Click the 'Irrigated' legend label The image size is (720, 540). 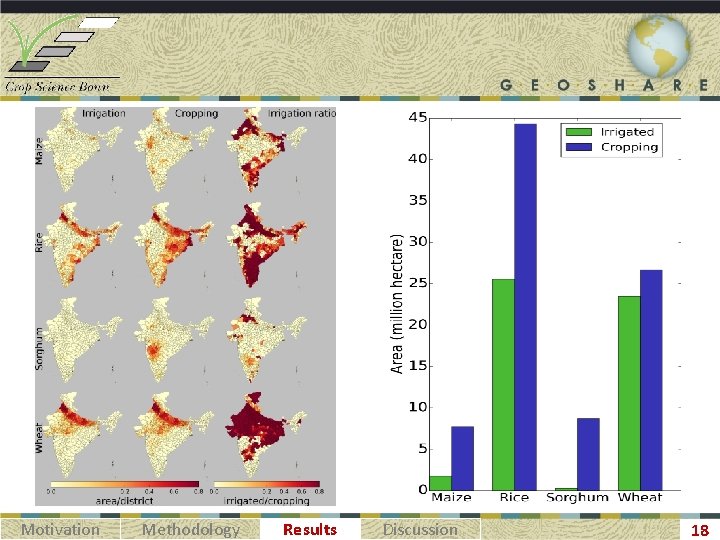(627, 132)
